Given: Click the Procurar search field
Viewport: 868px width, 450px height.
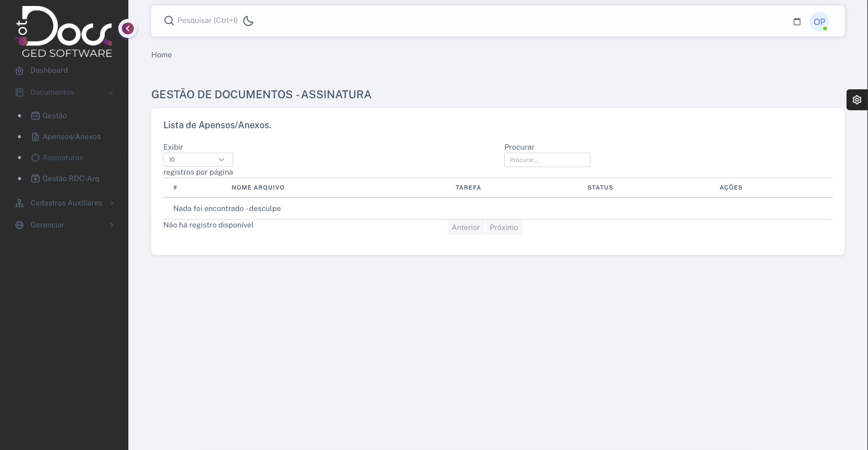Looking at the screenshot, I should 547,160.
